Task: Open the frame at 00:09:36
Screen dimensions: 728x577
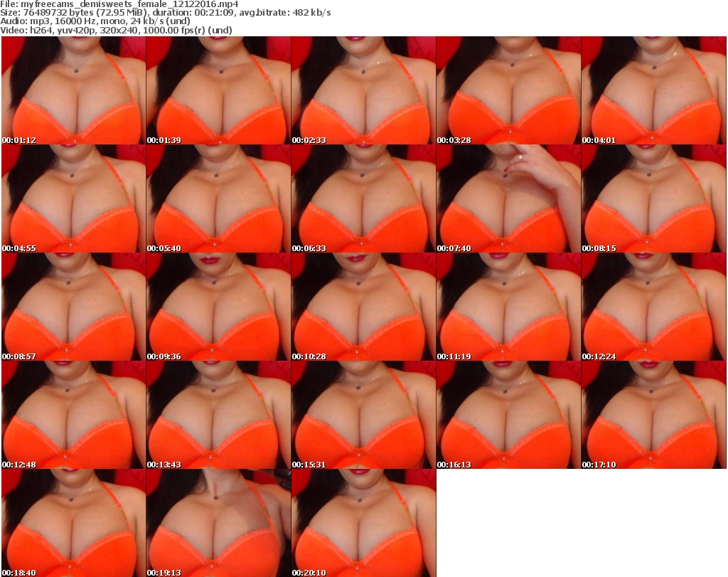Action: coord(218,307)
